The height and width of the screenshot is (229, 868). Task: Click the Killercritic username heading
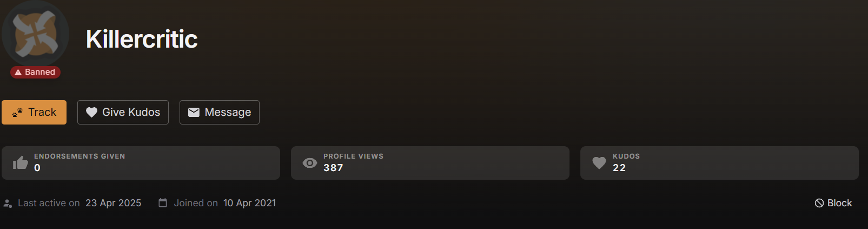click(x=142, y=39)
